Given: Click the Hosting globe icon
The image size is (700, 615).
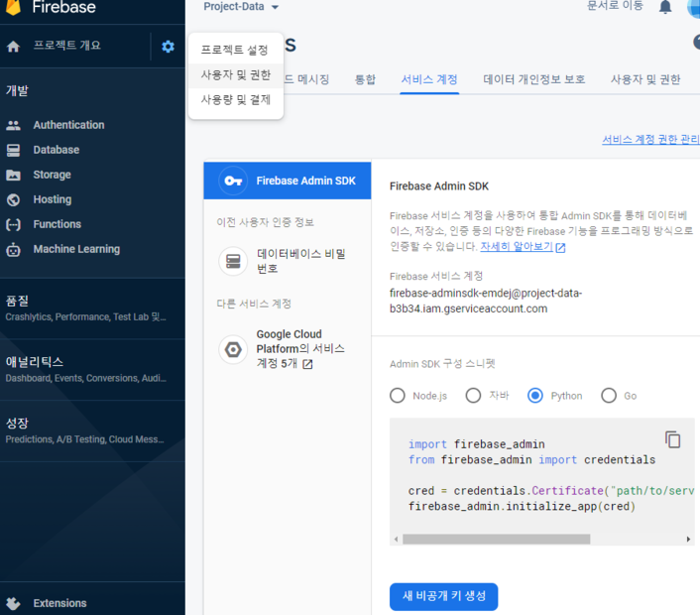Looking at the screenshot, I should (14, 199).
